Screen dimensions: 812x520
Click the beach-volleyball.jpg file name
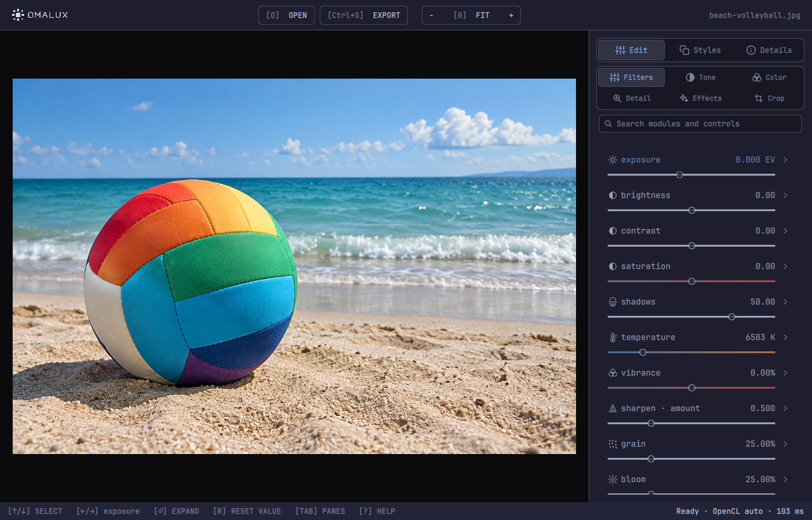tap(755, 15)
